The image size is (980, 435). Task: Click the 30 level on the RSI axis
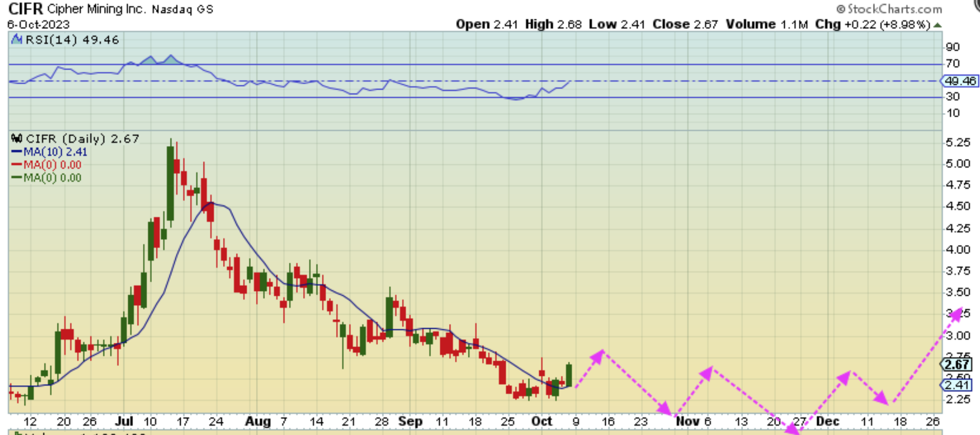(953, 97)
